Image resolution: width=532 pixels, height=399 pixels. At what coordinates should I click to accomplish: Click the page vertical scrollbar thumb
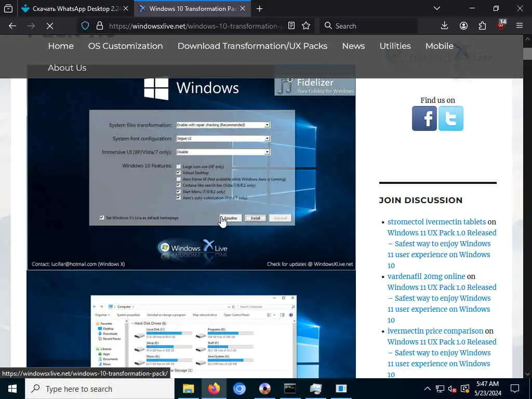point(527,54)
